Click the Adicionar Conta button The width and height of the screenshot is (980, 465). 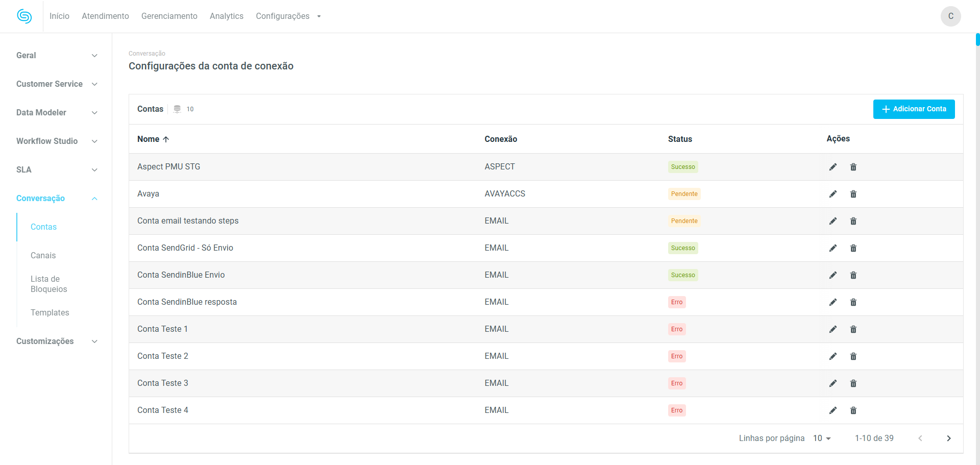coord(914,109)
